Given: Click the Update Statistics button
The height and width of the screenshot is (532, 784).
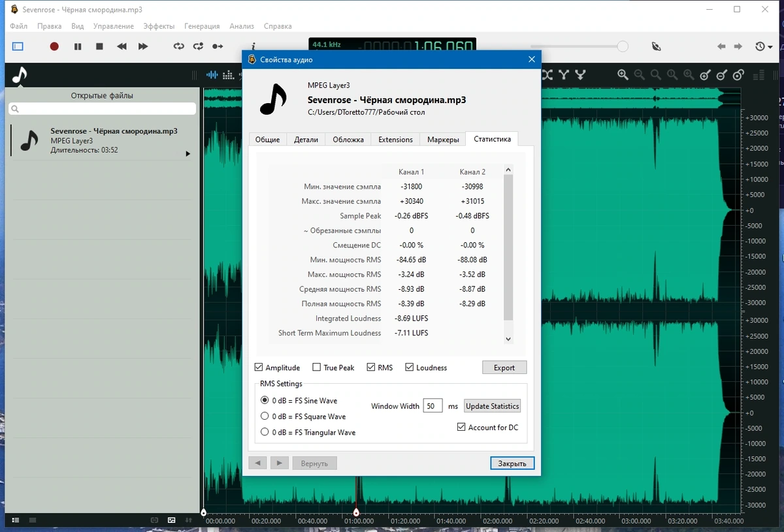Looking at the screenshot, I should tap(493, 406).
